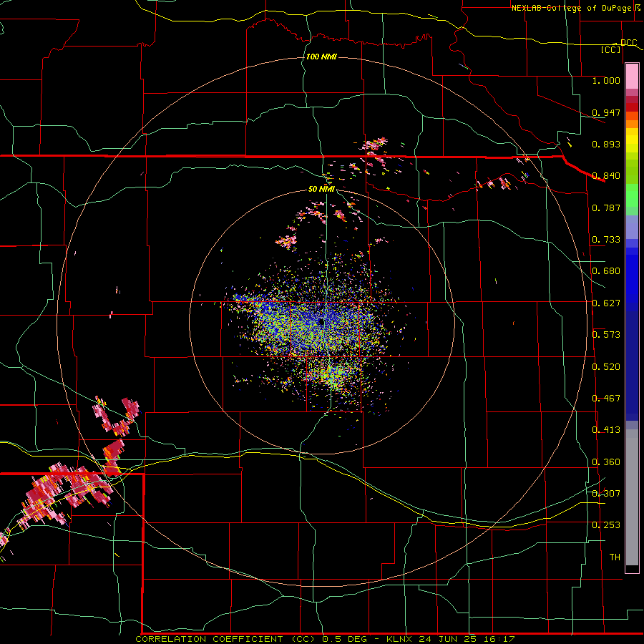
Task: Click the 1.000 value on the color scale
Action: [x=606, y=80]
